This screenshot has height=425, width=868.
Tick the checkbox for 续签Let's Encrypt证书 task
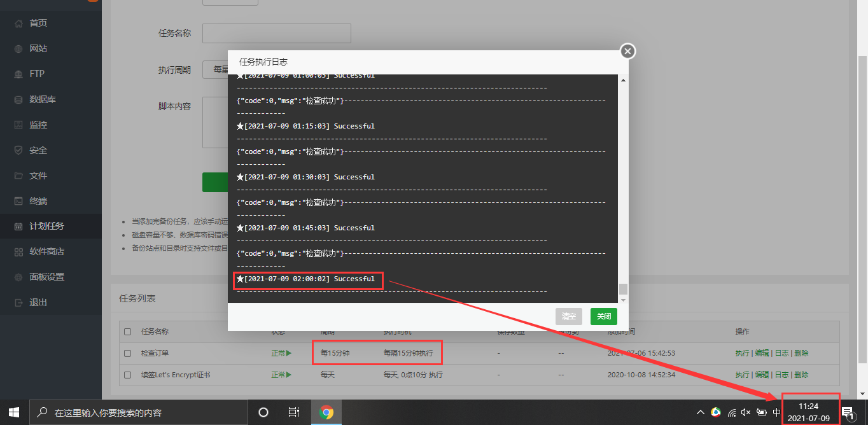click(128, 375)
